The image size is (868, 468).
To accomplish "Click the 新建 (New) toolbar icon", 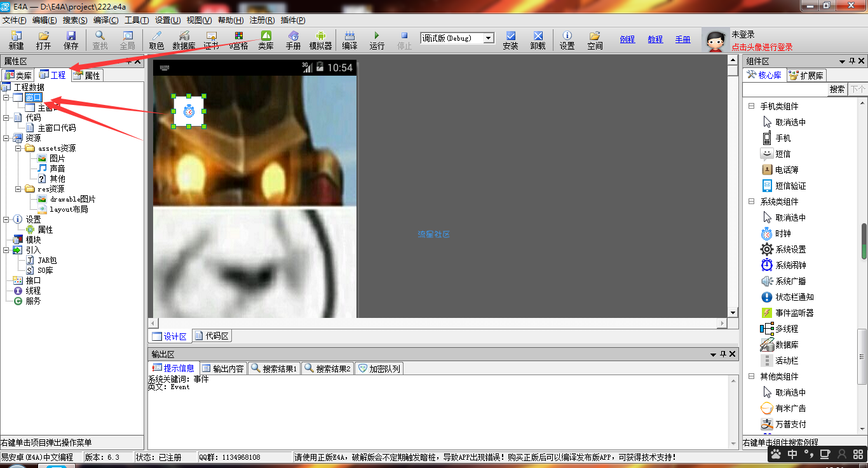I will point(16,40).
